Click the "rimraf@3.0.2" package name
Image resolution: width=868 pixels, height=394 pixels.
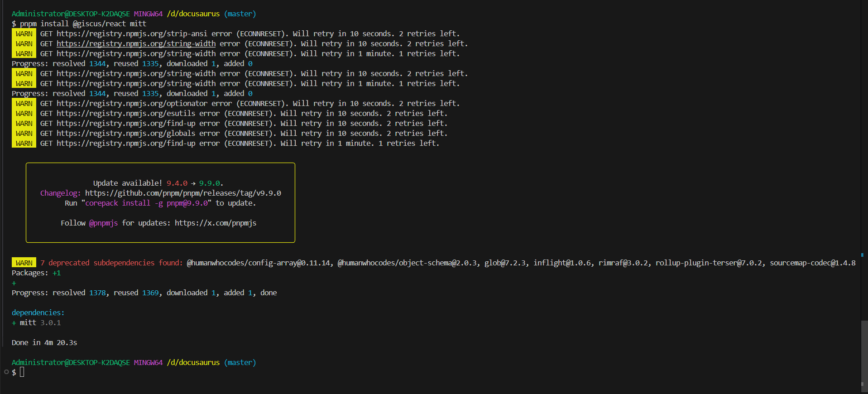623,263
